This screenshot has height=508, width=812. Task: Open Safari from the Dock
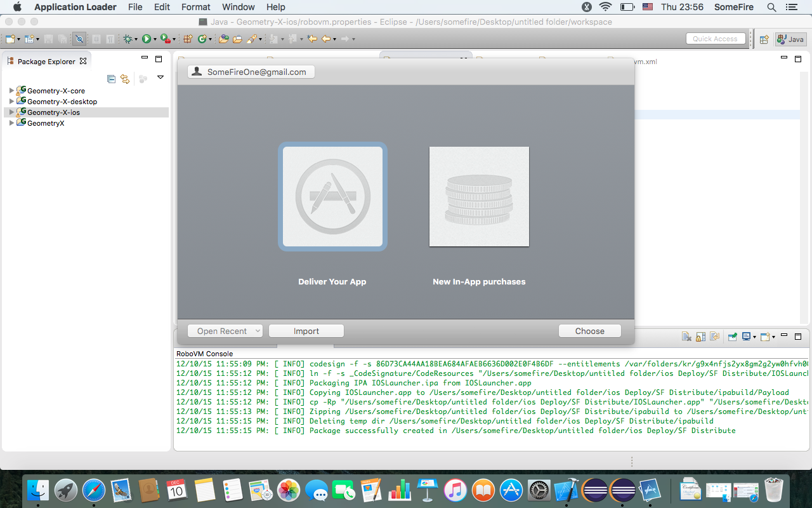click(94, 490)
